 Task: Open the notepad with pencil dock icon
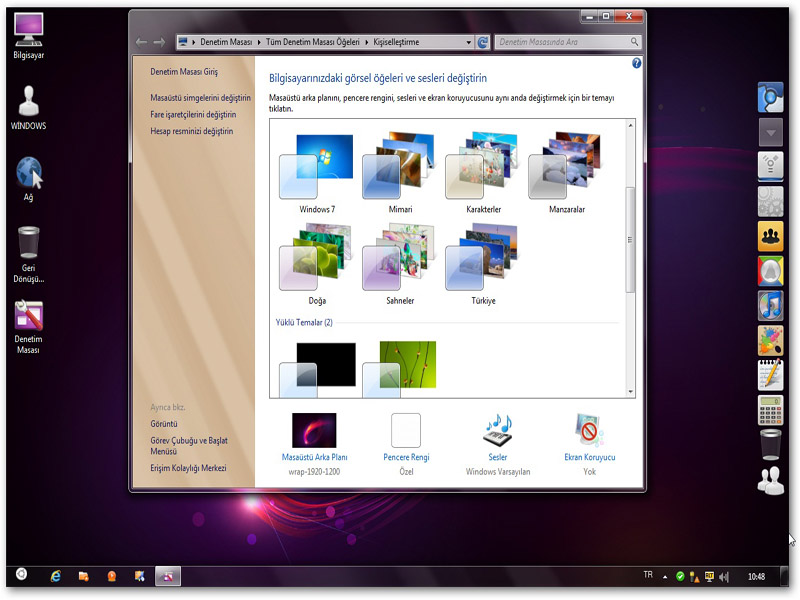pyautogui.click(x=770, y=374)
